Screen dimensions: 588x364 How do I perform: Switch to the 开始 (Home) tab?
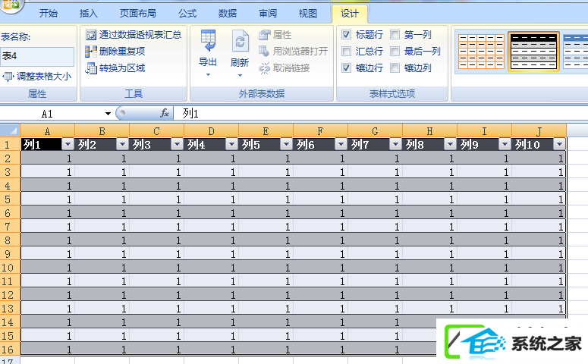49,14
